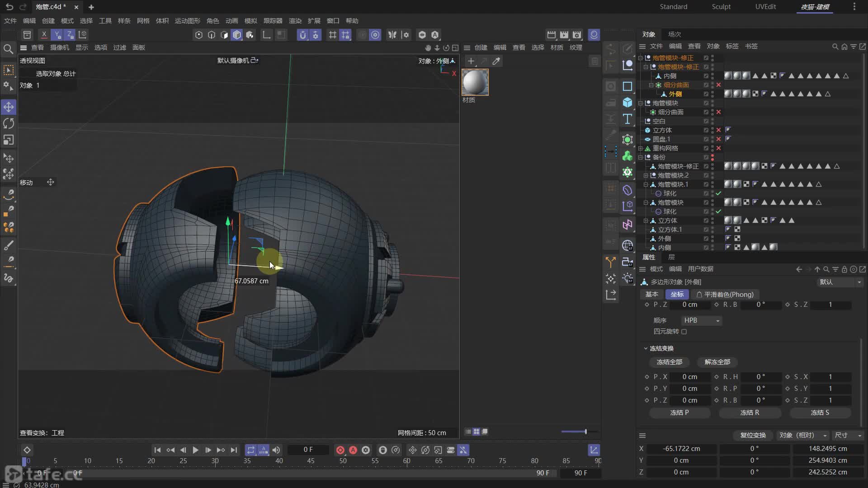Click the 复位变换 button

point(753,435)
